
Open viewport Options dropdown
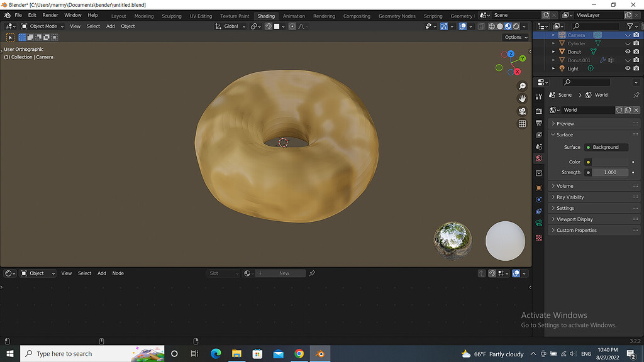(x=516, y=37)
